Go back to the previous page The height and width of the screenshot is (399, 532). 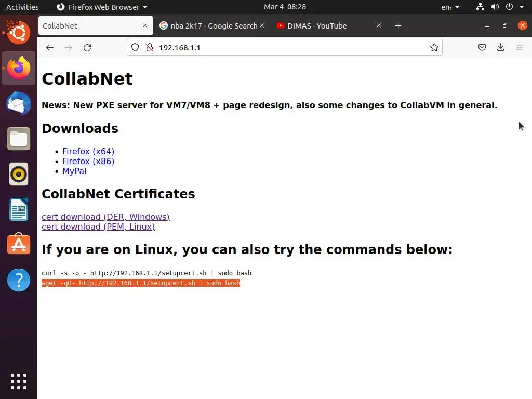point(50,47)
